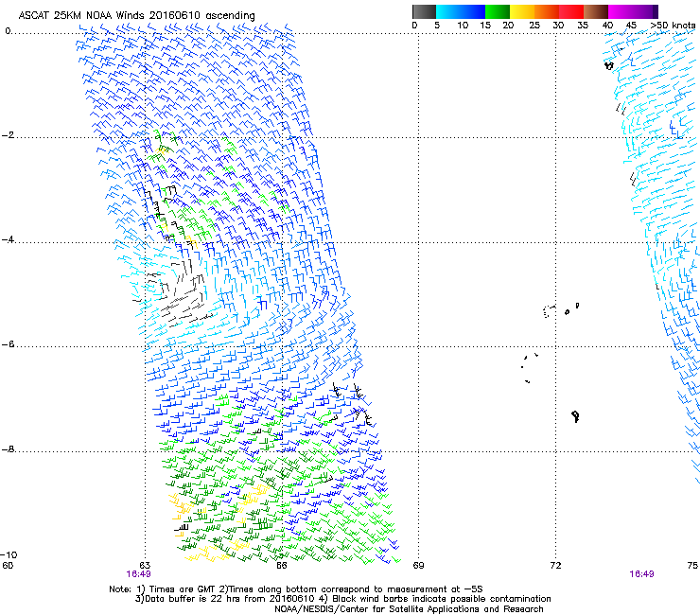Select the red 30–35 knots colorbar segment
Viewport: 700px width, 615px height.
tap(571, 11)
